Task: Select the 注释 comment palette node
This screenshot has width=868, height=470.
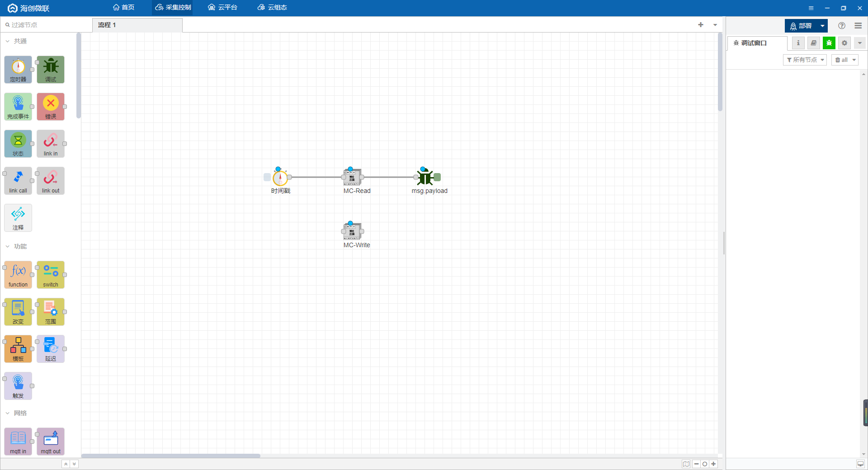Action: coord(18,218)
